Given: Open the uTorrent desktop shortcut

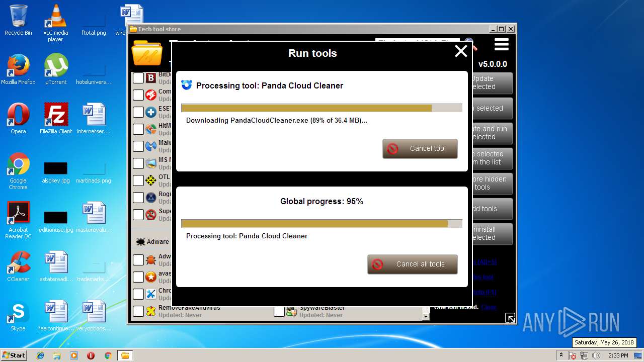Looking at the screenshot, I should tap(56, 69).
